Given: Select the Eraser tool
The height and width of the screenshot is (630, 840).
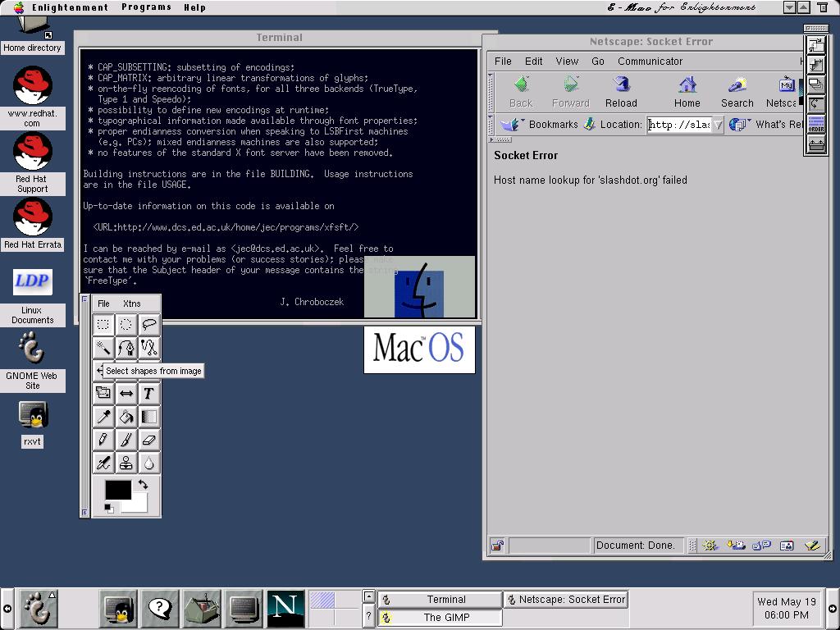Looking at the screenshot, I should (148, 440).
